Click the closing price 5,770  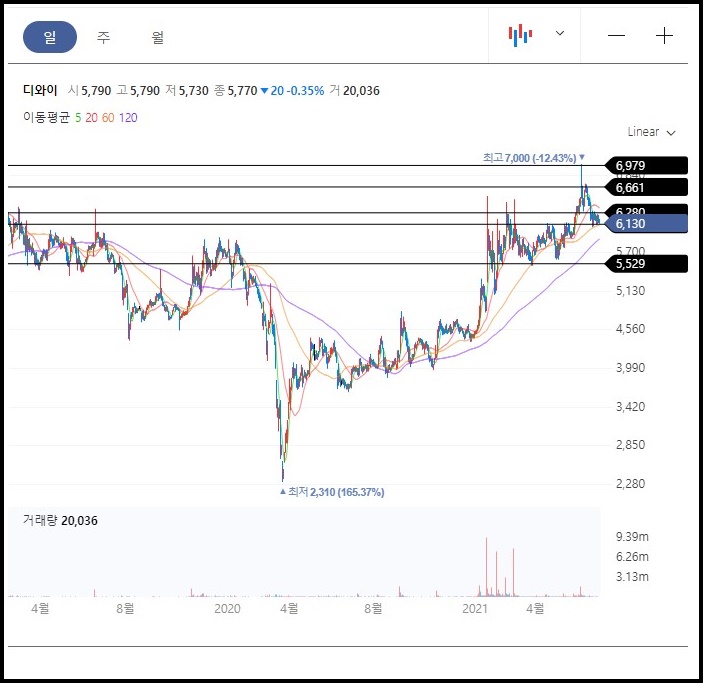coord(242,91)
